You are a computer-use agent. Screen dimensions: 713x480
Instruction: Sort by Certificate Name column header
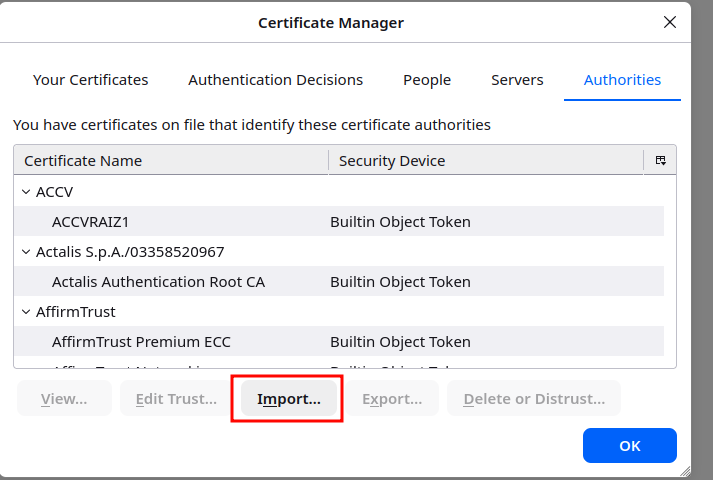click(170, 160)
